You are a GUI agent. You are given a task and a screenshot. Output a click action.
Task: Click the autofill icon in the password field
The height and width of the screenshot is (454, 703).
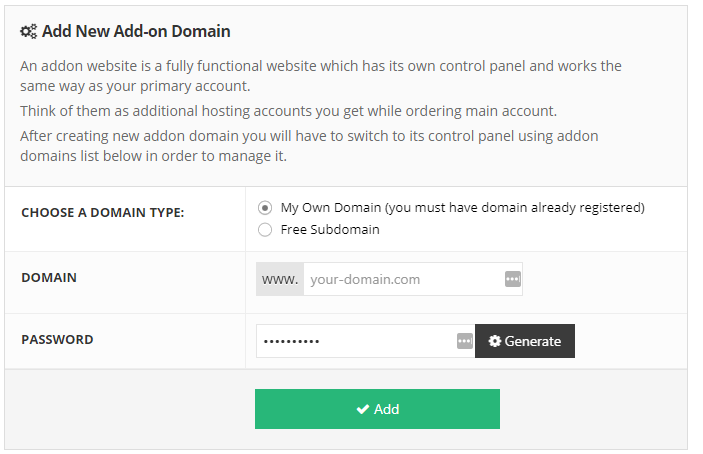tap(464, 341)
